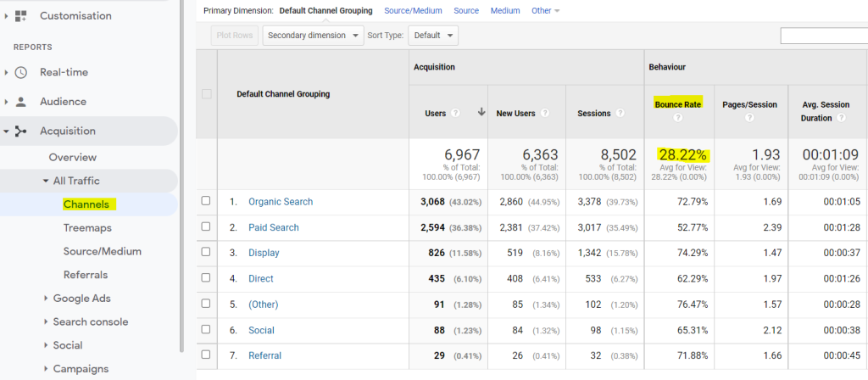The height and width of the screenshot is (380, 868).
Task: Open the Secondary dimension dropdown
Action: 311,36
